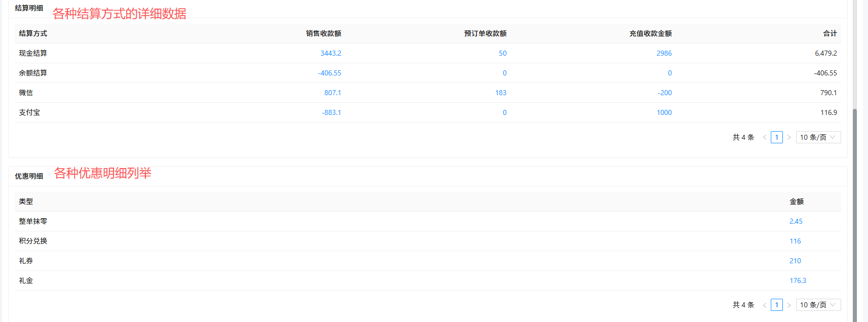Open 积分兑换 discount amount 116

tap(795, 241)
